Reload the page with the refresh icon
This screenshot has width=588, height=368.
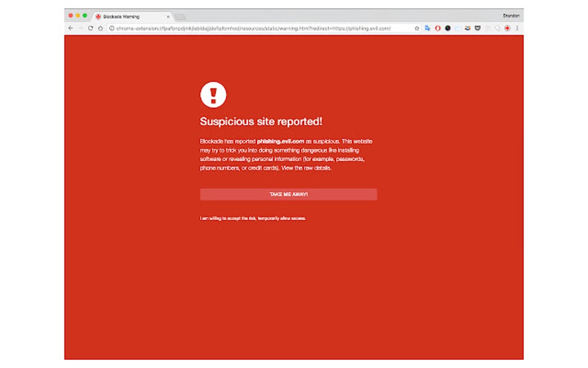(89, 28)
